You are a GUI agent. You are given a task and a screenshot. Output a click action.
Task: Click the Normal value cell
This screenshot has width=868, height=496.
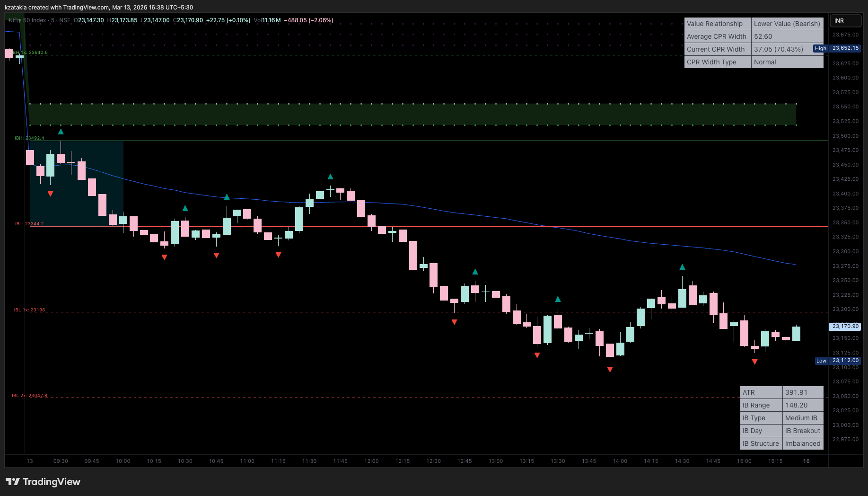point(787,62)
